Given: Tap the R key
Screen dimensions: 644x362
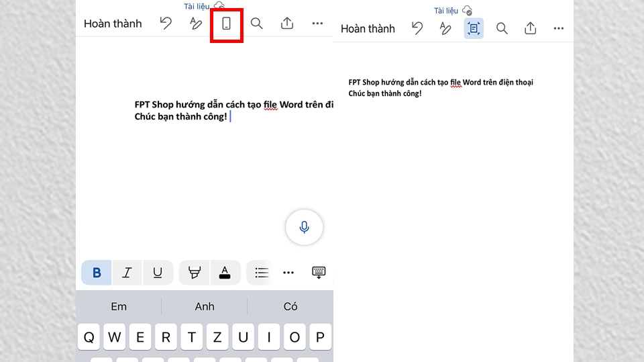Looking at the screenshot, I should pyautogui.click(x=166, y=337).
